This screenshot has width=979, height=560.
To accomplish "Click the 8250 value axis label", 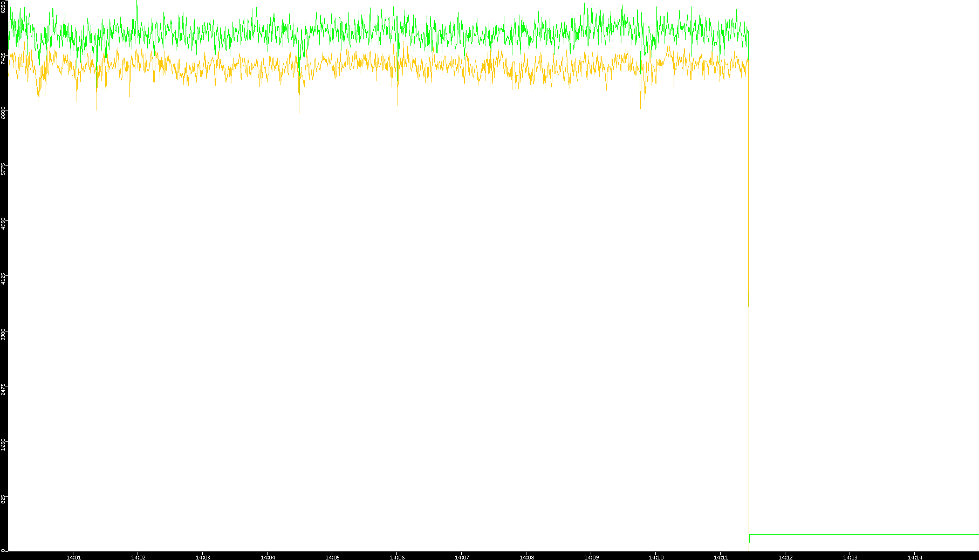I will 3,7.
